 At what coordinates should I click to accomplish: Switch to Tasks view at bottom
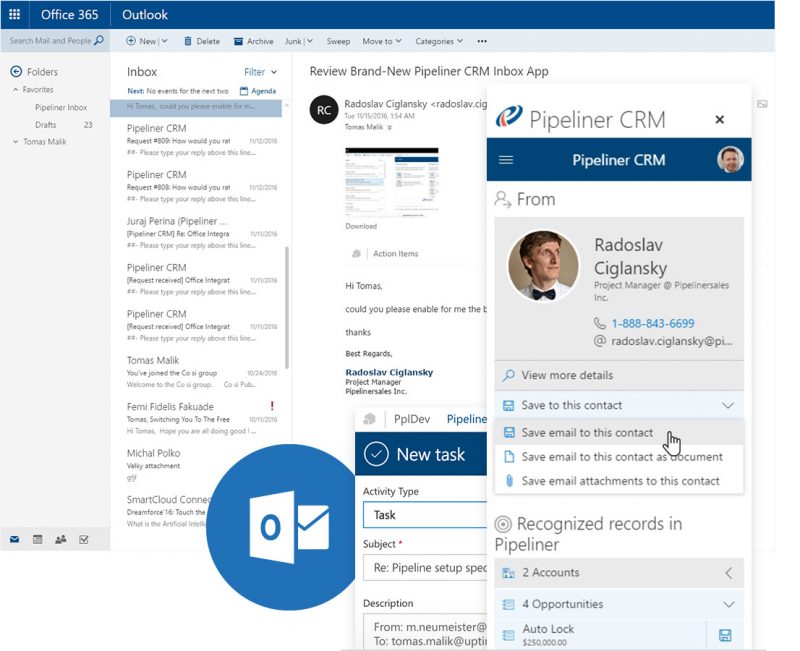pos(84,539)
